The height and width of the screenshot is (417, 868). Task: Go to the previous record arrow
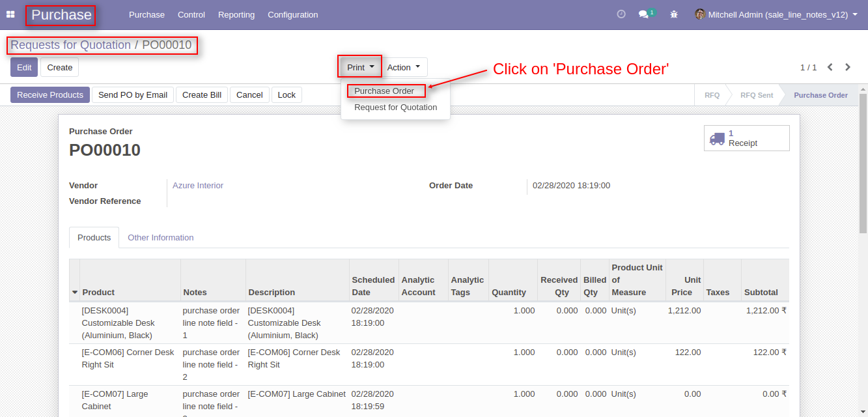tap(830, 66)
